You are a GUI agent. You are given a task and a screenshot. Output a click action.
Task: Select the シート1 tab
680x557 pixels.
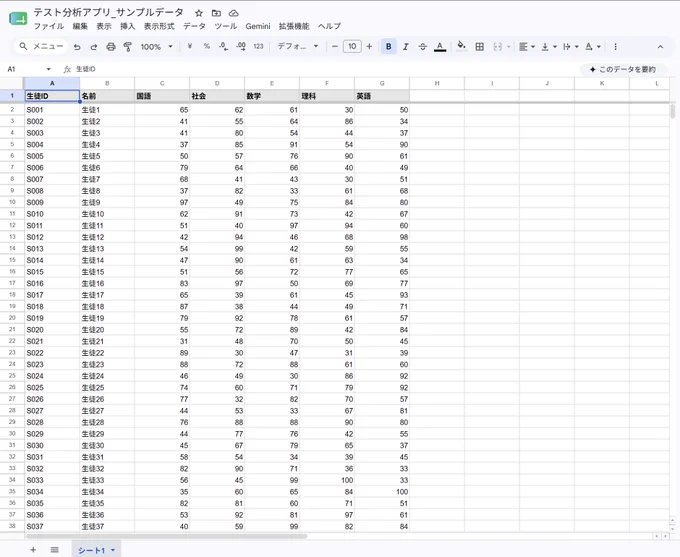coord(96,550)
